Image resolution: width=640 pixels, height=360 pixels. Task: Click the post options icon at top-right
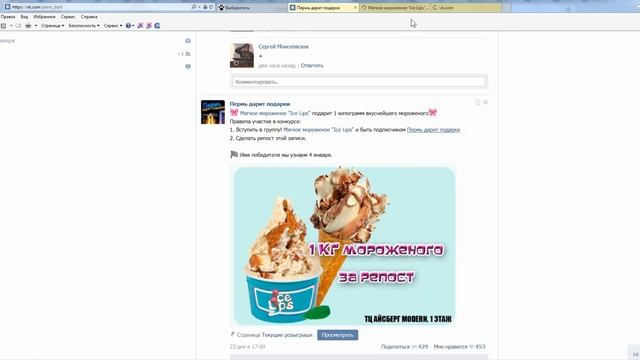(x=485, y=102)
